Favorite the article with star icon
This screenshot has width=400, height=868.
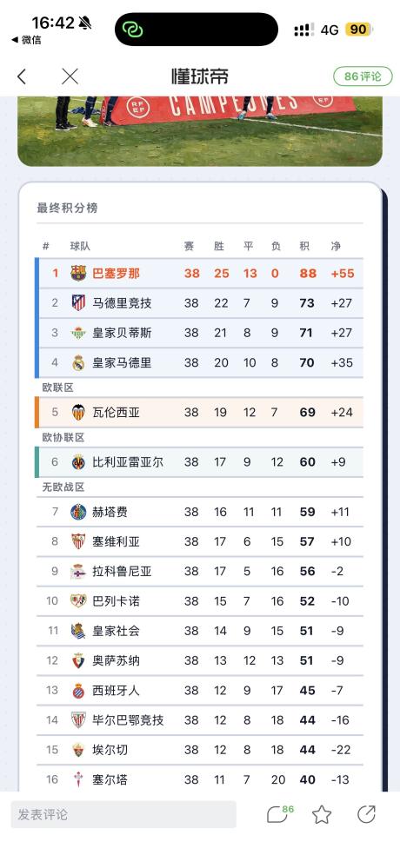pos(322,814)
